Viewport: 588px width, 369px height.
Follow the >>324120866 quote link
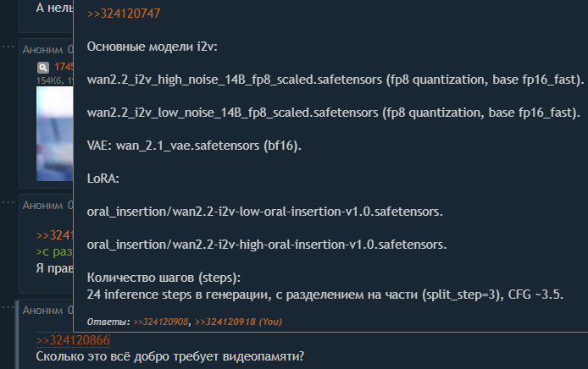click(x=73, y=340)
